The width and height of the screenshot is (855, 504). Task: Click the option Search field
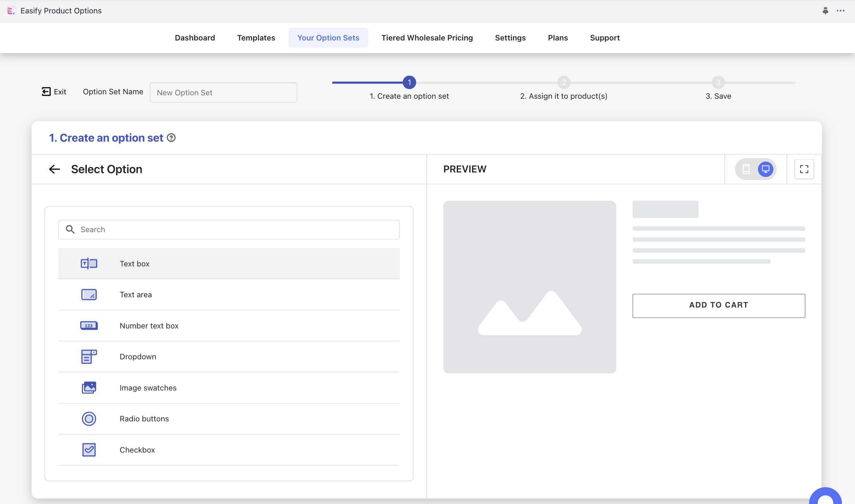pos(229,229)
